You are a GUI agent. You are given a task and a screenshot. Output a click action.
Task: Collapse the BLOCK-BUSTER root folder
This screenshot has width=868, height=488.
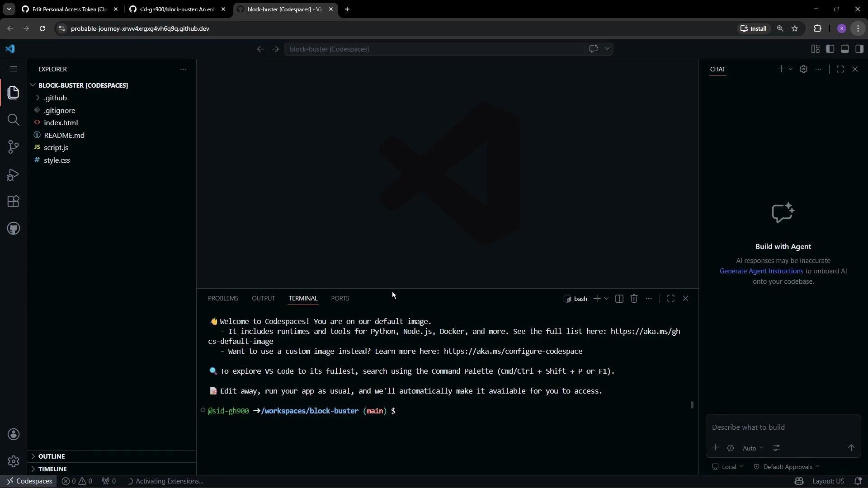click(112, 85)
